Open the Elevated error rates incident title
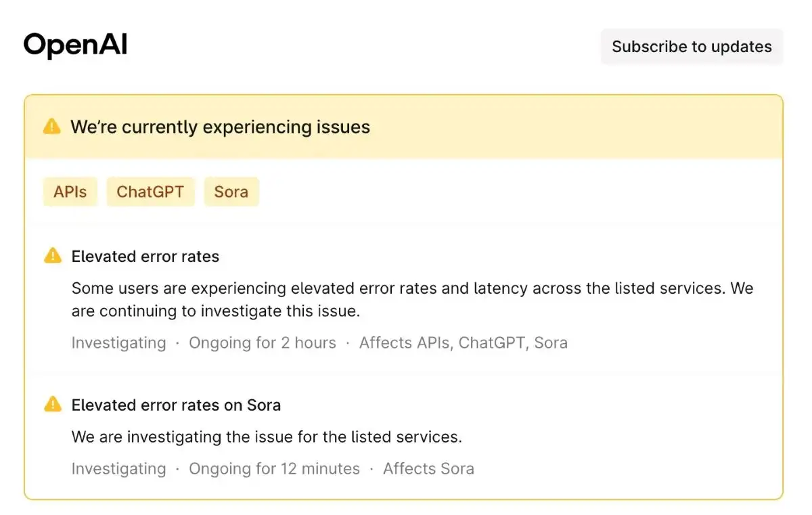The width and height of the screenshot is (812, 515). [x=145, y=256]
